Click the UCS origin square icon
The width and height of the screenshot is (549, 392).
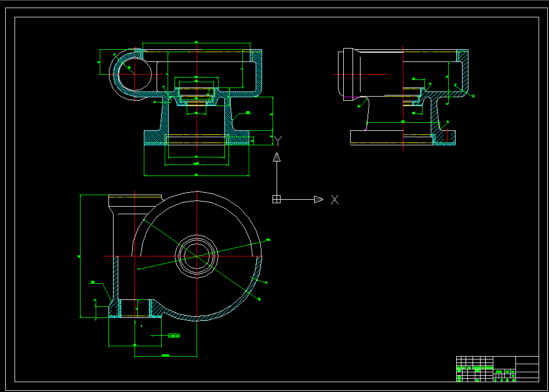(277, 199)
